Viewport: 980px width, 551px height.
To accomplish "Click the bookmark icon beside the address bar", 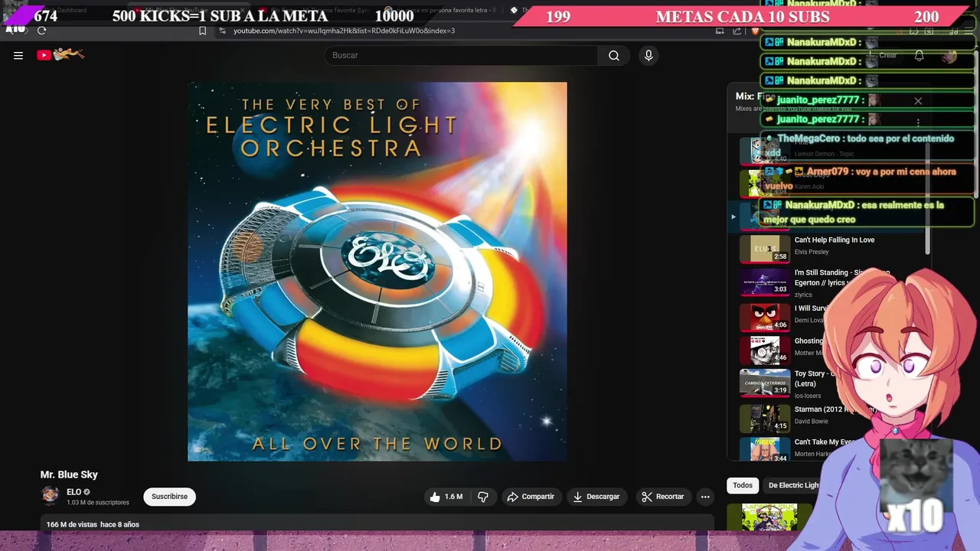I will [202, 31].
